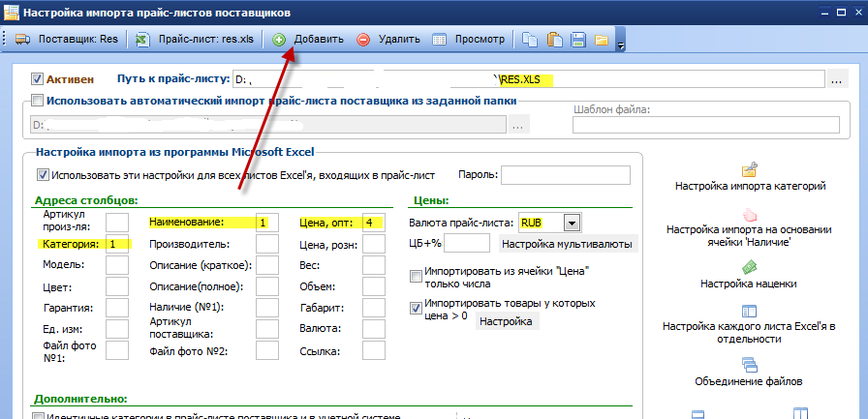Click the Гарантия column field
868x419 pixels.
coord(117,308)
